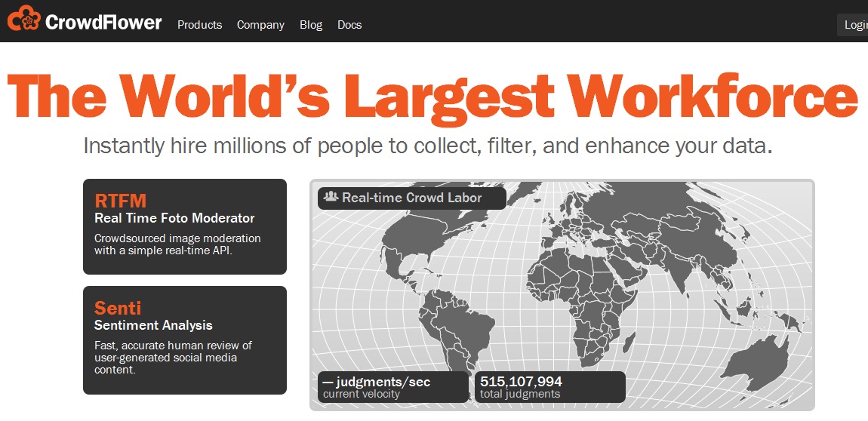Open the Sentiment Analysis card description
Viewport: 868px width, 421px height.
pyautogui.click(x=173, y=358)
